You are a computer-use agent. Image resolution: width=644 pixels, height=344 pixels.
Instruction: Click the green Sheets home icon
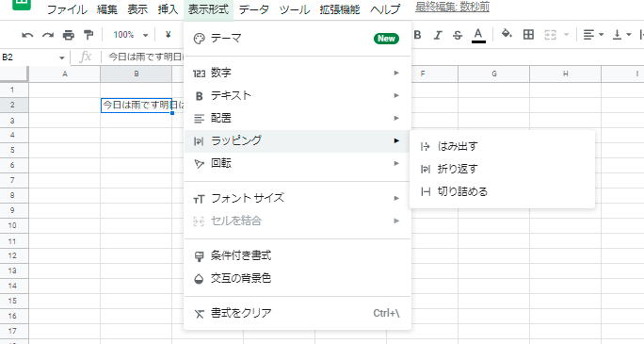[22, 5]
